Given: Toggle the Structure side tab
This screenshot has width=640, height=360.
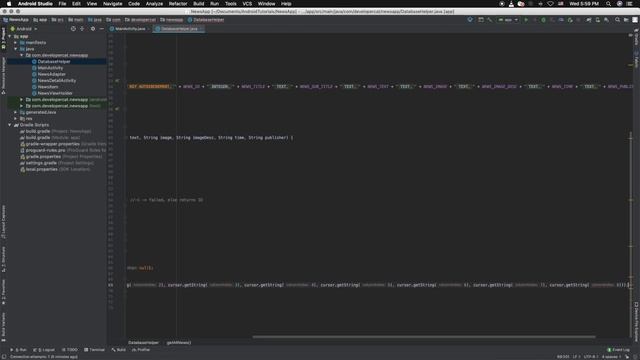Looking at the screenshot, I should coord(3,259).
